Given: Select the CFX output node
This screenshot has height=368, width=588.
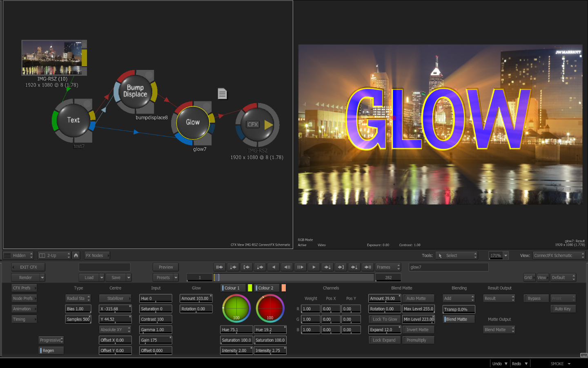Looking at the screenshot, I should tap(257, 125).
